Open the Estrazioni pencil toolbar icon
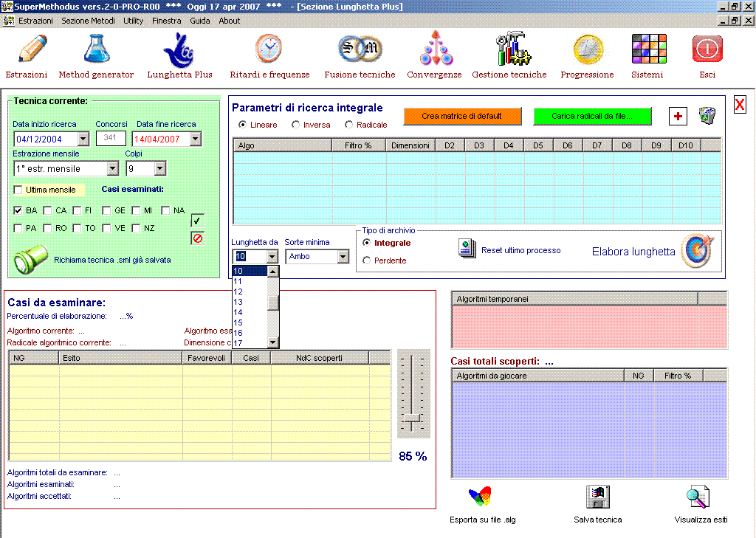 click(32, 48)
